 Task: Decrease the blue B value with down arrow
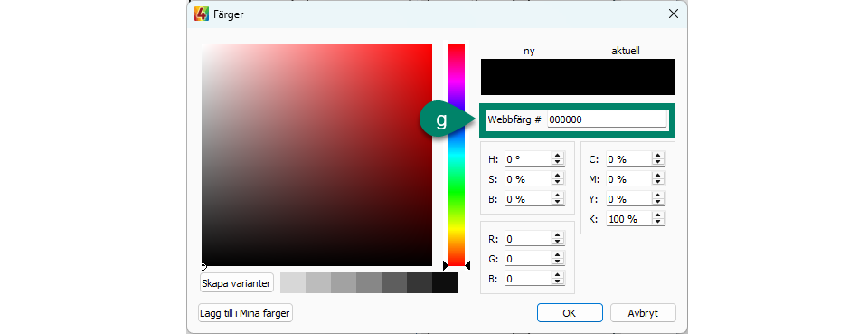pos(558,282)
